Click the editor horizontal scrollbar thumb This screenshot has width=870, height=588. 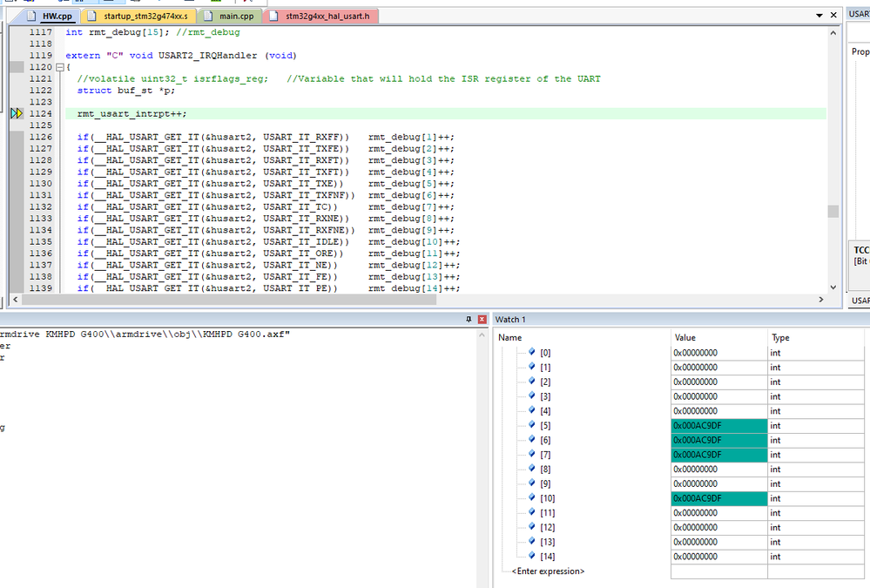pyautogui.click(x=229, y=300)
